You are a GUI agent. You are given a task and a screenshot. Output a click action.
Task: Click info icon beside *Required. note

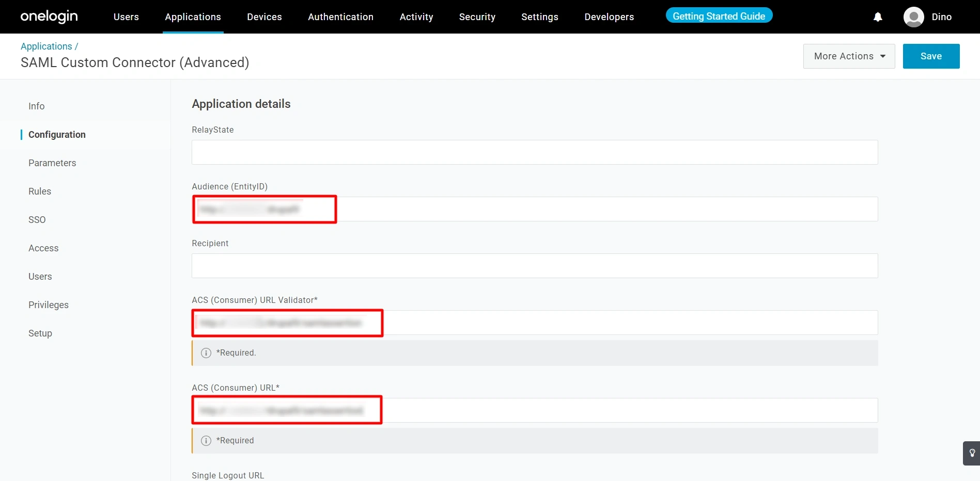pos(206,353)
